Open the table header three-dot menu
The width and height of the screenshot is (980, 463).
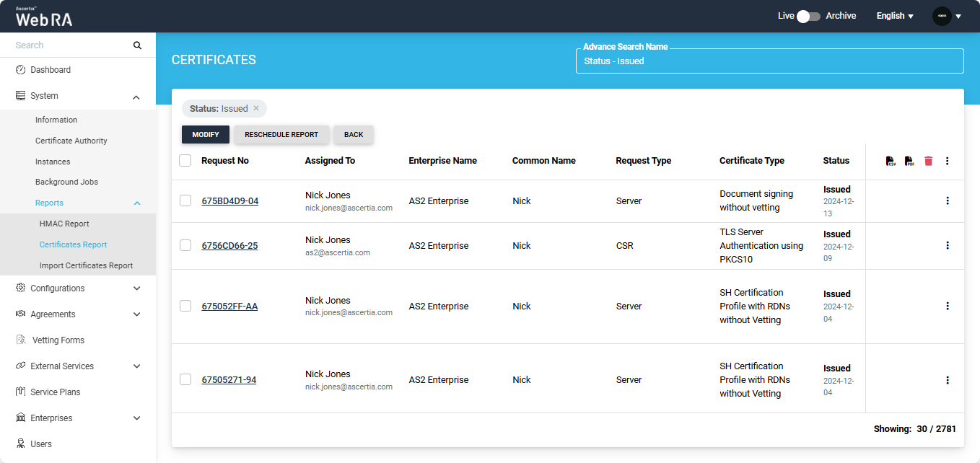pyautogui.click(x=948, y=161)
